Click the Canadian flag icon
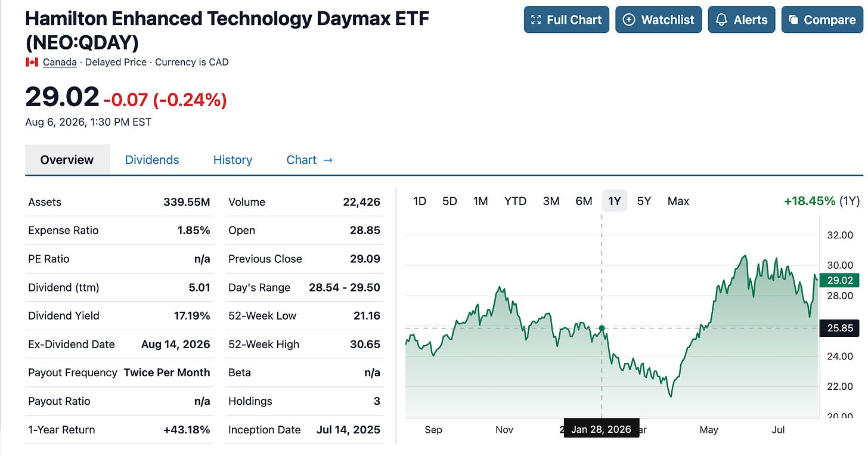 (x=32, y=62)
